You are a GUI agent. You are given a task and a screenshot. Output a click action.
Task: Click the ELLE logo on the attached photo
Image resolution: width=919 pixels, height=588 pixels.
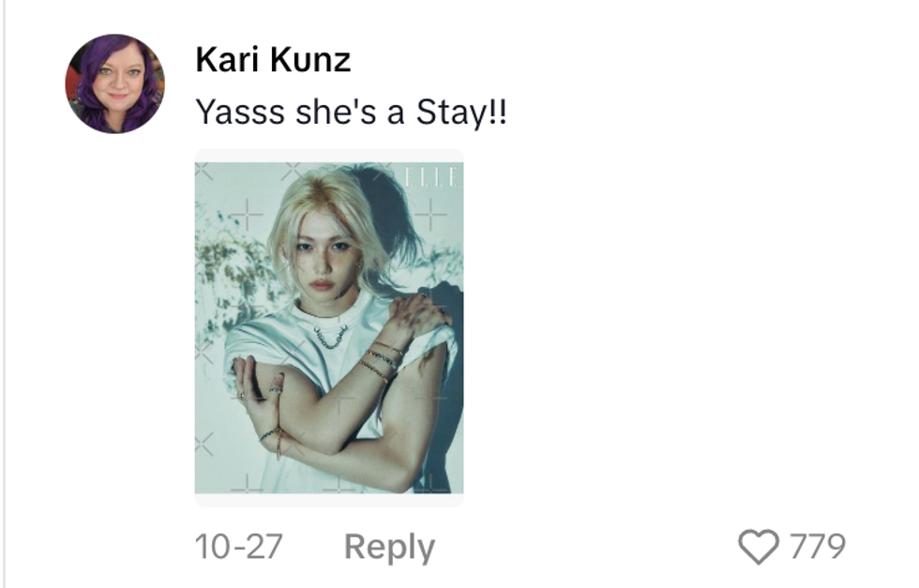431,176
